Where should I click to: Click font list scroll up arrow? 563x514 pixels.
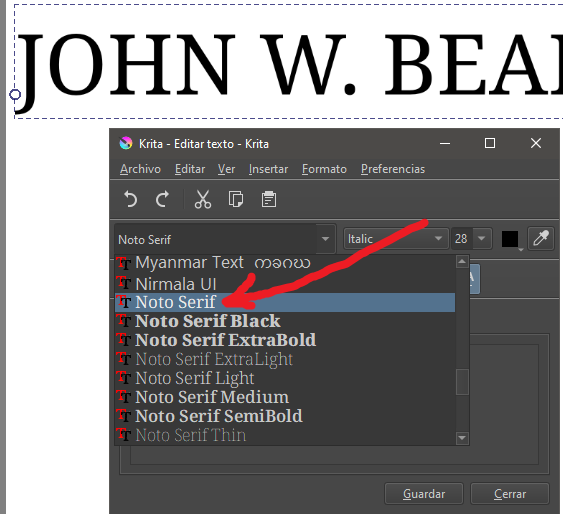point(462,261)
